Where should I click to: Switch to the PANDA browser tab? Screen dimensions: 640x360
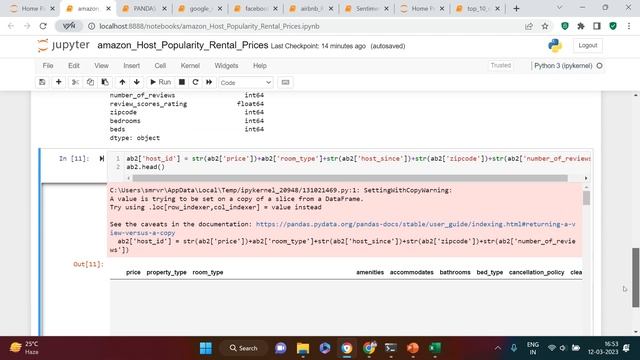(144, 9)
